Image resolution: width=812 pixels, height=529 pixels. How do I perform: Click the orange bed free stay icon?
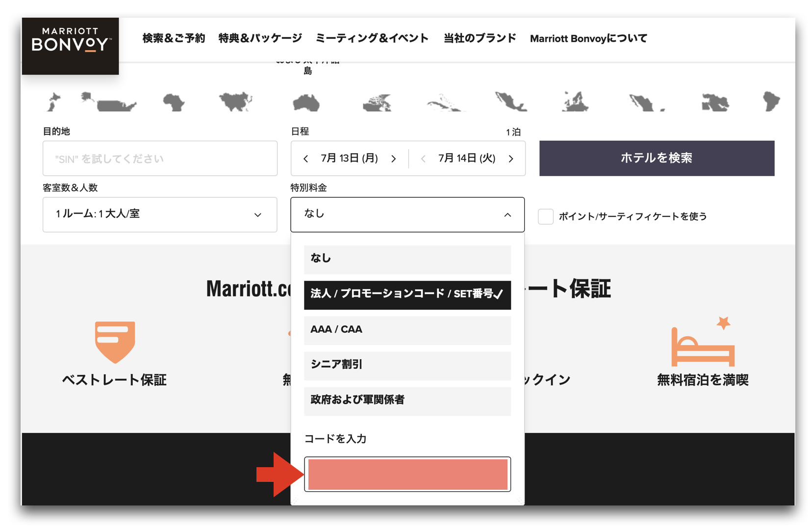click(703, 342)
